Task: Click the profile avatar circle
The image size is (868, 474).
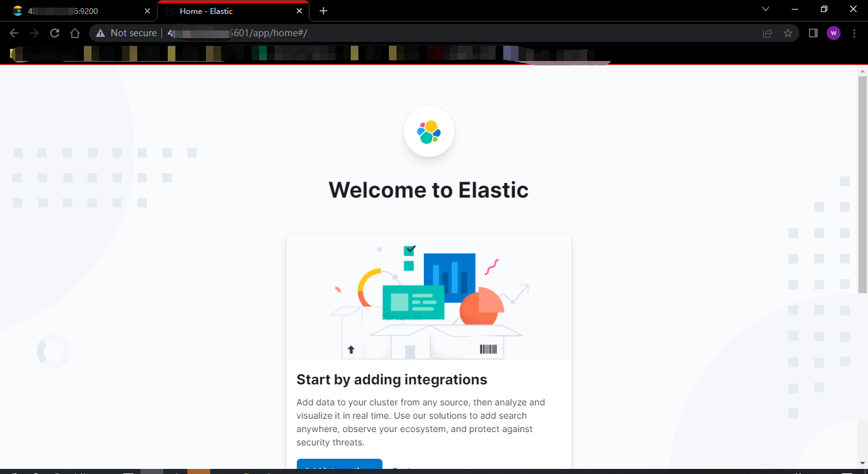Action: click(834, 32)
